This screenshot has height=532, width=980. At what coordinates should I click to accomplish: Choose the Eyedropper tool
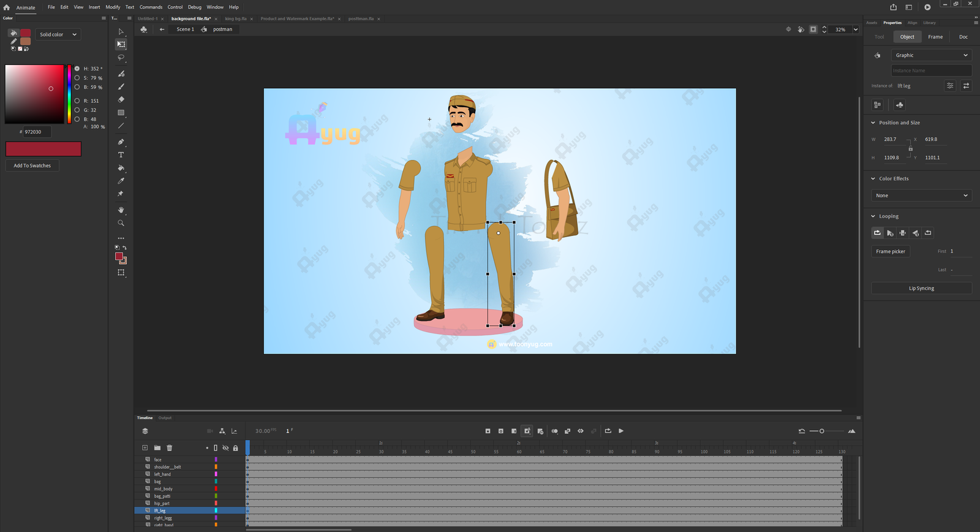pyautogui.click(x=121, y=181)
